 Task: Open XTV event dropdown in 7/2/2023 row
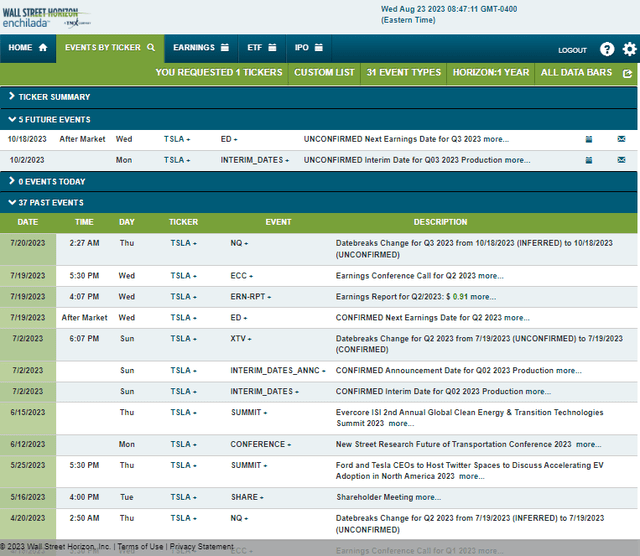pyautogui.click(x=241, y=339)
